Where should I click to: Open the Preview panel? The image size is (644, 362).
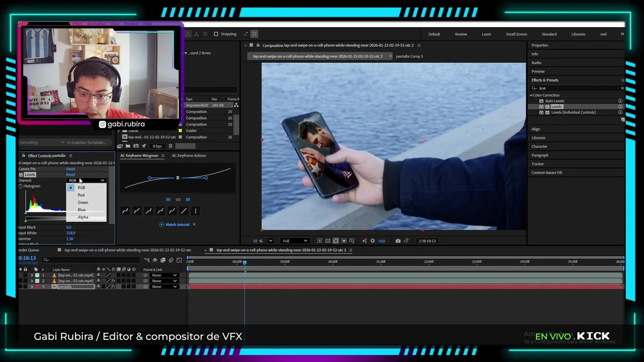coord(538,71)
